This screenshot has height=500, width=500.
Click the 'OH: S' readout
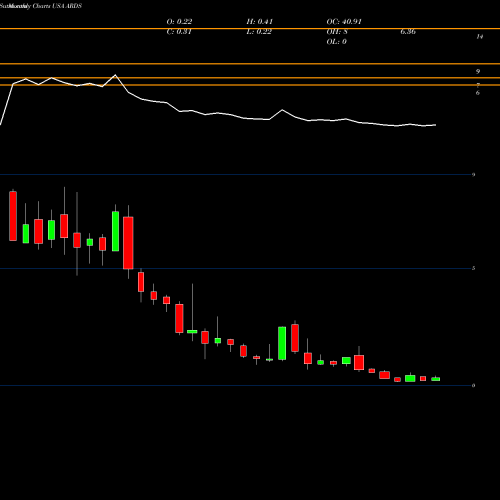point(337,32)
